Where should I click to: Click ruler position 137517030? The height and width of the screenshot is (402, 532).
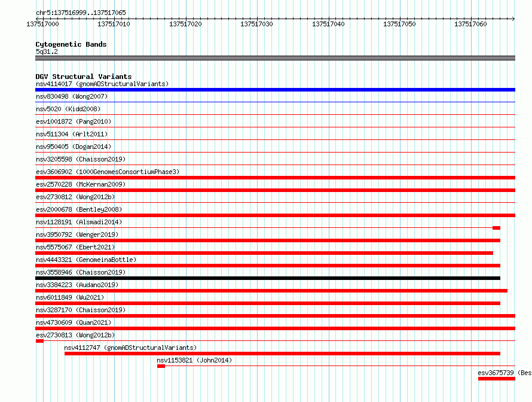tap(256, 24)
